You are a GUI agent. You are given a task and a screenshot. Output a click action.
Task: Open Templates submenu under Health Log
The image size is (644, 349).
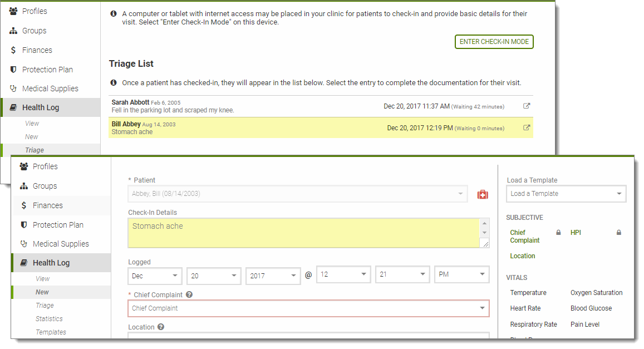51,332
